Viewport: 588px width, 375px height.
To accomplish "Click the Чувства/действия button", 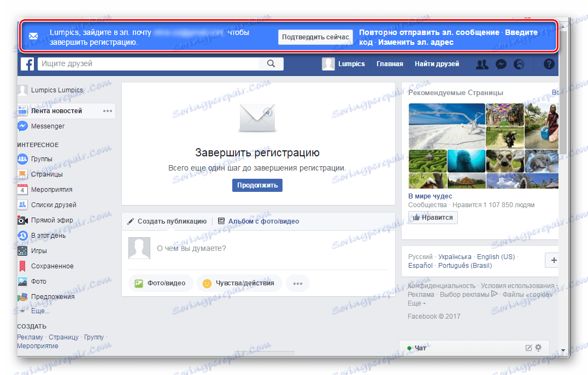I will pos(238,284).
